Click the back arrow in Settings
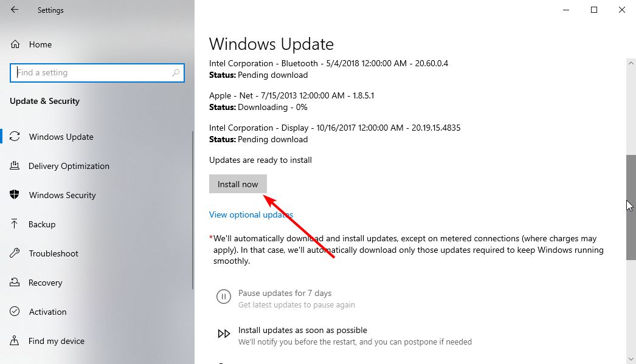Viewport: 636px width, 364px height. (x=15, y=10)
